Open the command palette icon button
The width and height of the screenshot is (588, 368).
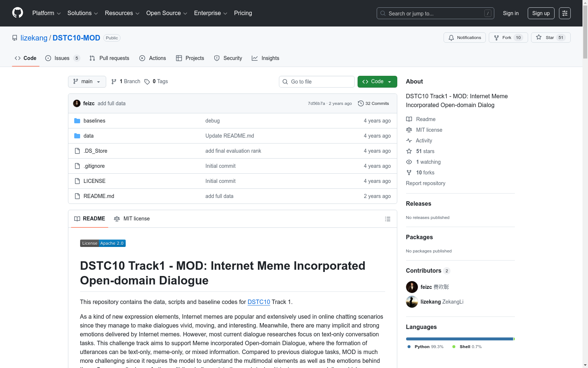565,13
